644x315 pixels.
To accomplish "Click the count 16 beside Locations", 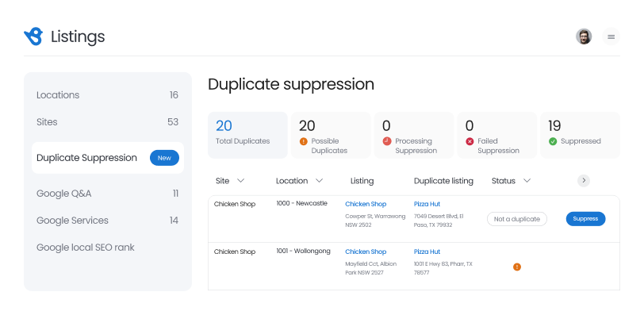I will (174, 95).
